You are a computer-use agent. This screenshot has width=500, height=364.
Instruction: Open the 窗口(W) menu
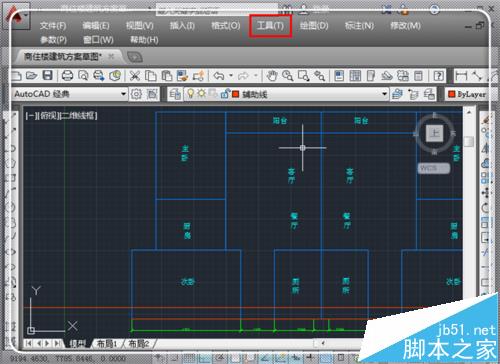[x=98, y=40]
